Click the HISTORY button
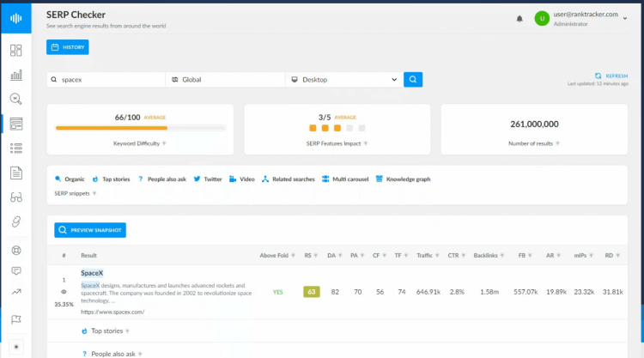Viewport: 644px width, 358px height. [67, 47]
